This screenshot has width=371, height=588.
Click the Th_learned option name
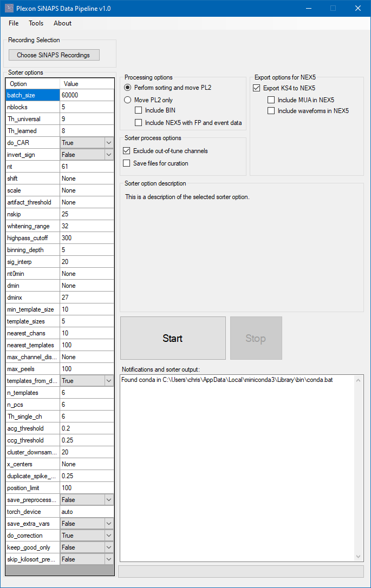(x=32, y=131)
